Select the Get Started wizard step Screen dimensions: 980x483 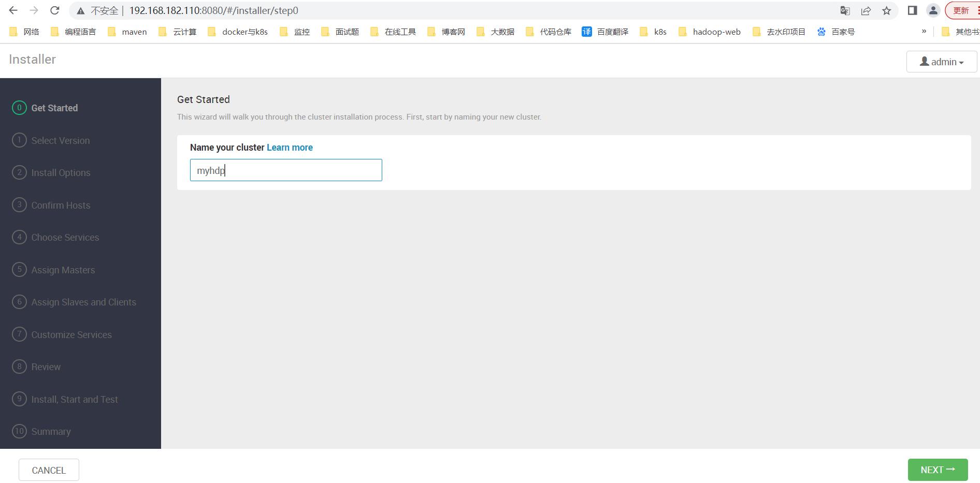pyautogui.click(x=45, y=108)
